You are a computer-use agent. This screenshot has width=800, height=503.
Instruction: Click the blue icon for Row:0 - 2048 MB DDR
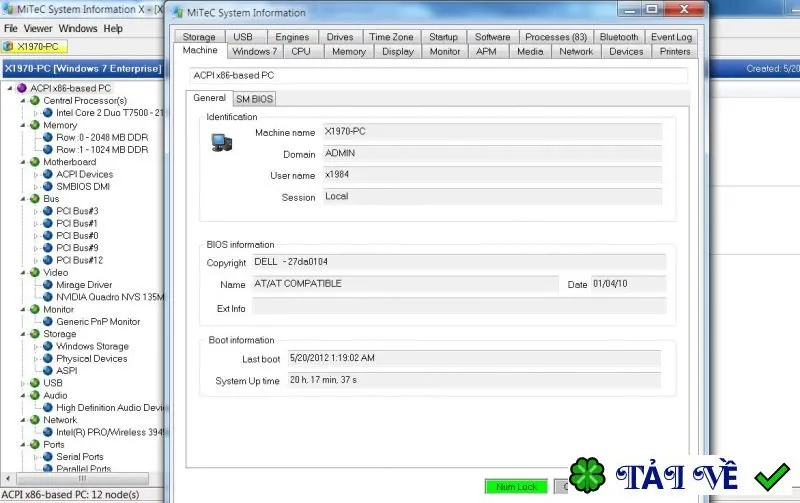coord(47,137)
